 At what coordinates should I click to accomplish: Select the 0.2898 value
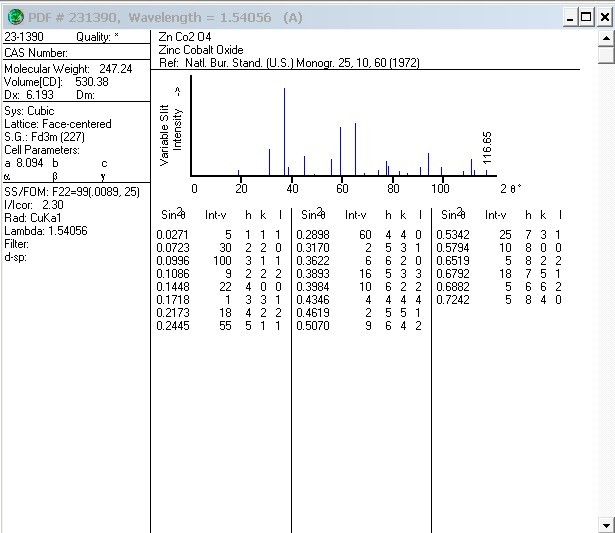pos(313,235)
